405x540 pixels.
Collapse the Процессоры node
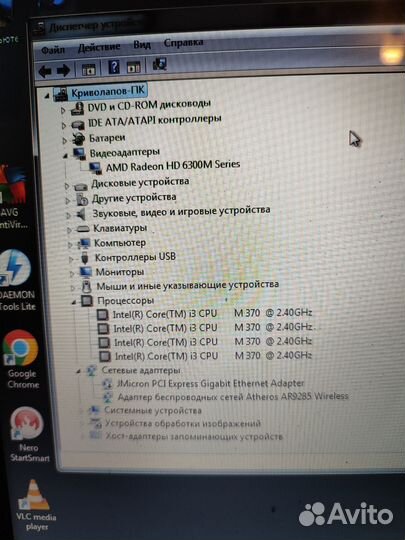74,302
